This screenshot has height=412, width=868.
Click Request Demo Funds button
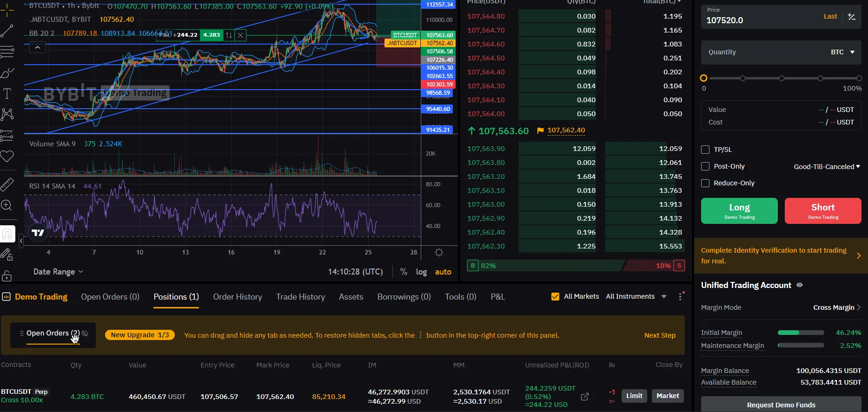(x=781, y=405)
